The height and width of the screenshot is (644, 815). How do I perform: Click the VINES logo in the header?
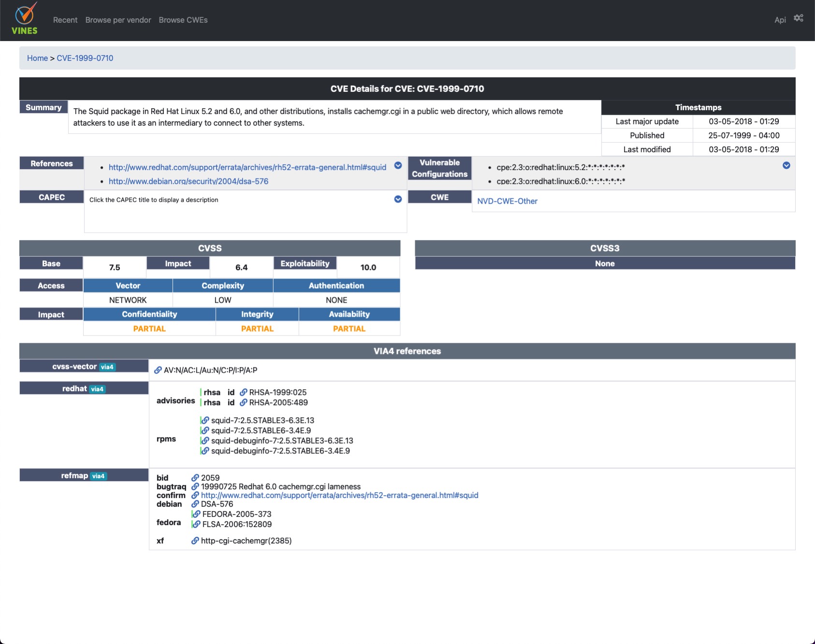pos(24,19)
